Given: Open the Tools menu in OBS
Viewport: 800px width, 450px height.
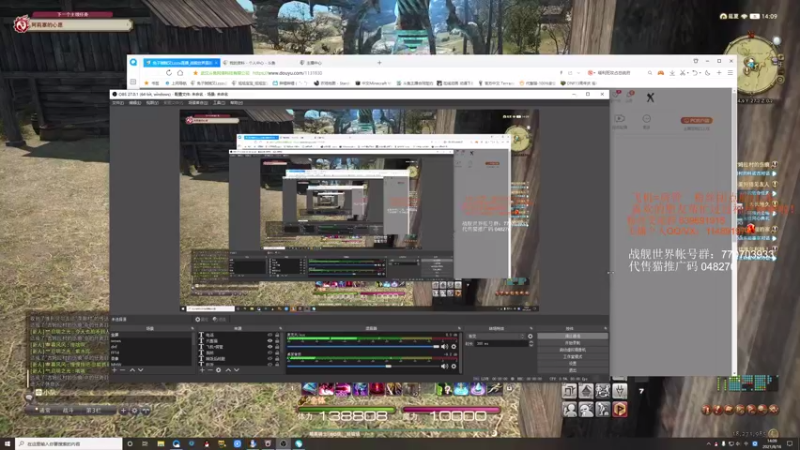Looking at the screenshot, I should (x=219, y=103).
